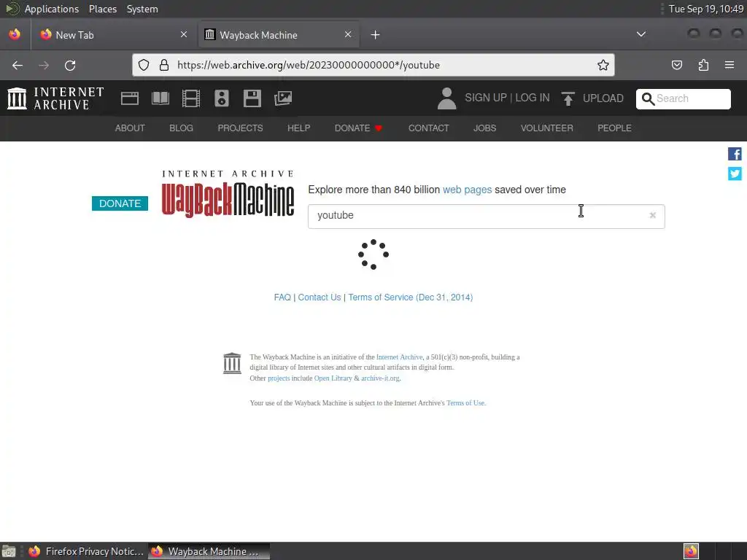Close the New Tab tab

(184, 34)
